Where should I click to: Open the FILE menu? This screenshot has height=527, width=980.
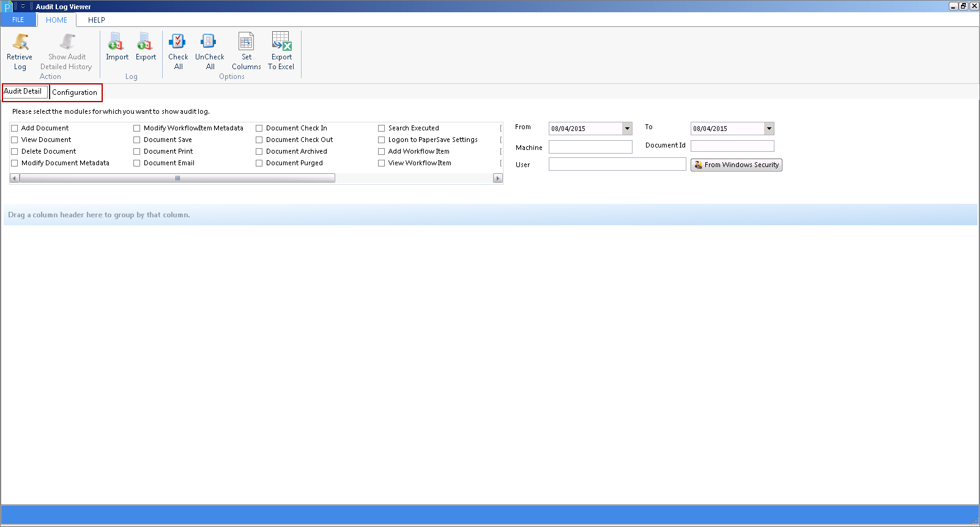[18, 20]
